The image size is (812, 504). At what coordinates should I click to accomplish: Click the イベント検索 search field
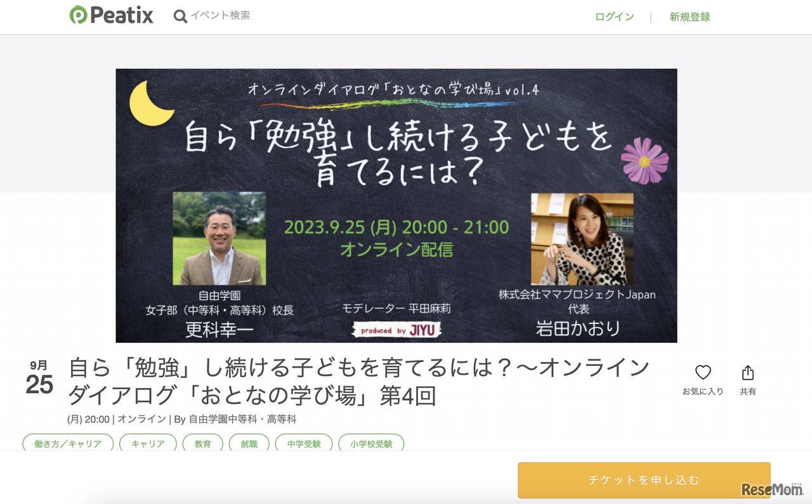coord(221,16)
